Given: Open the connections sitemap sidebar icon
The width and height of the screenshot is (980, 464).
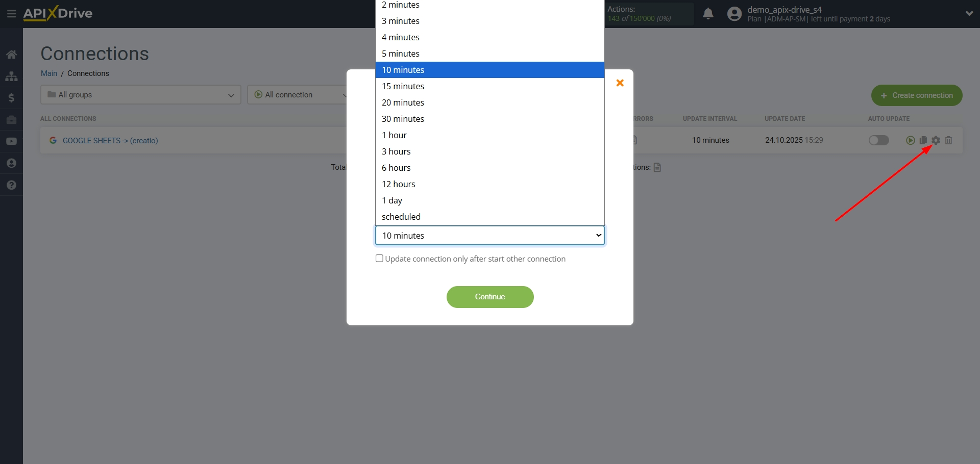Looking at the screenshot, I should tap(11, 76).
